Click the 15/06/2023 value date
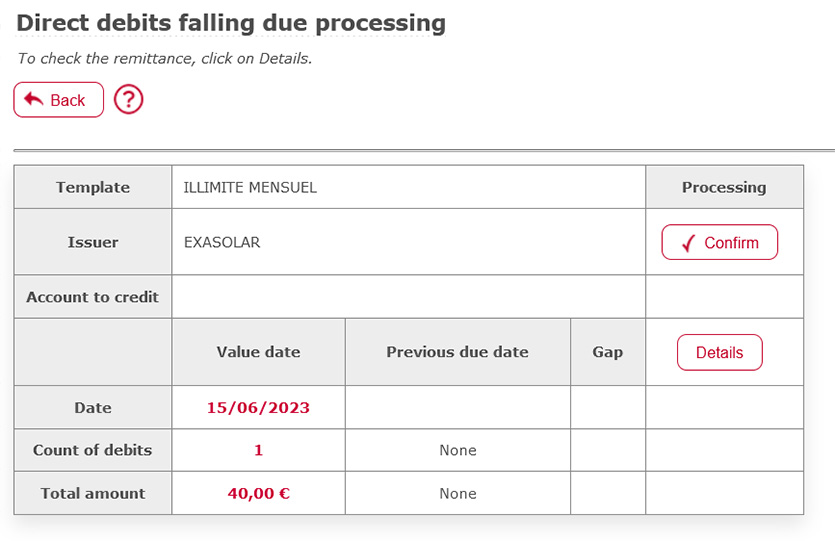Viewport: 835px width, 541px height. (258, 408)
